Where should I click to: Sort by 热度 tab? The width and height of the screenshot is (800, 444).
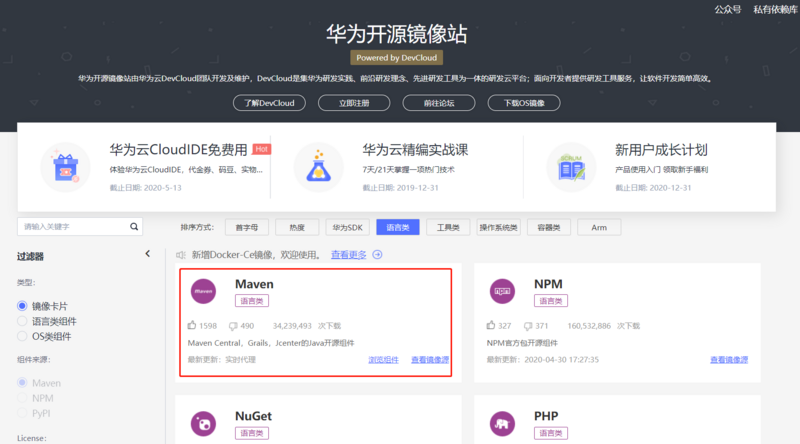point(297,227)
